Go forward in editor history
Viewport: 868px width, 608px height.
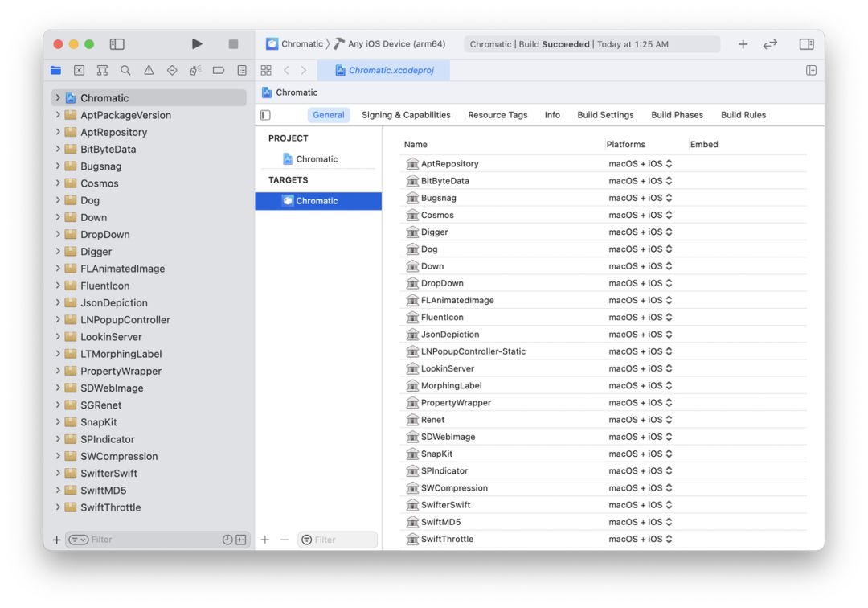coord(303,70)
